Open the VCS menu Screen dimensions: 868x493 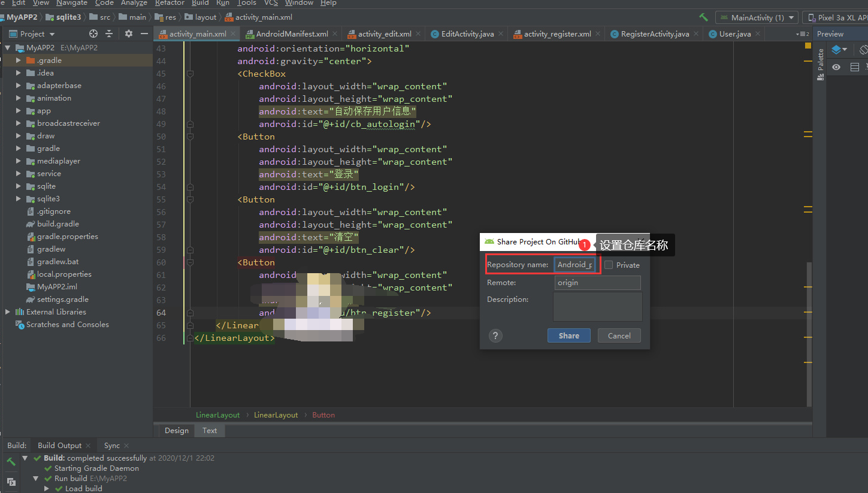click(x=271, y=3)
